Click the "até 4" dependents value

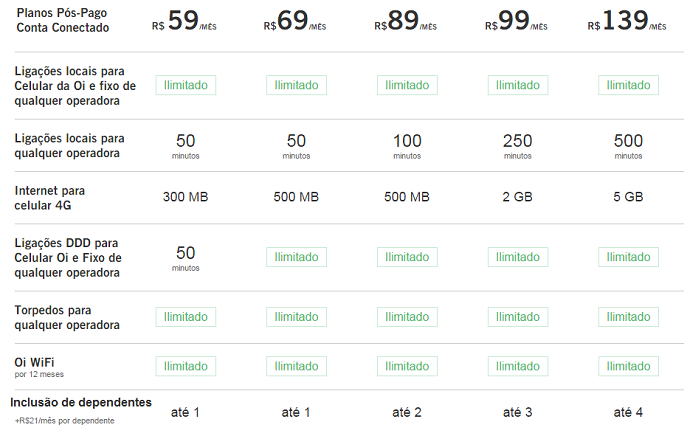click(628, 412)
